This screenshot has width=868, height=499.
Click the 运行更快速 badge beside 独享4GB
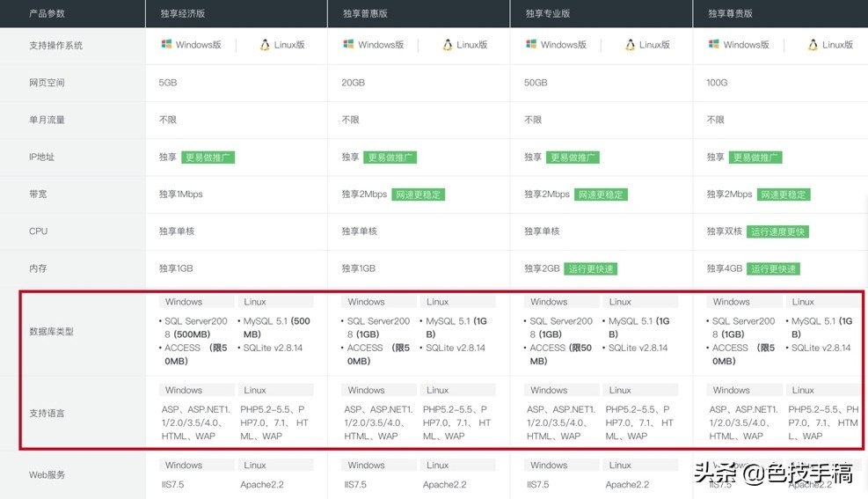[x=773, y=268]
